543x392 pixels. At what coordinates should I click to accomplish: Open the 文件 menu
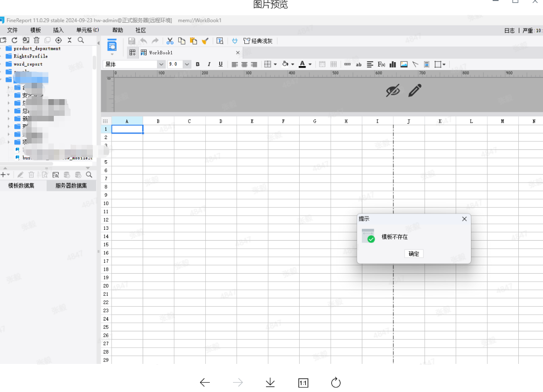pos(12,30)
